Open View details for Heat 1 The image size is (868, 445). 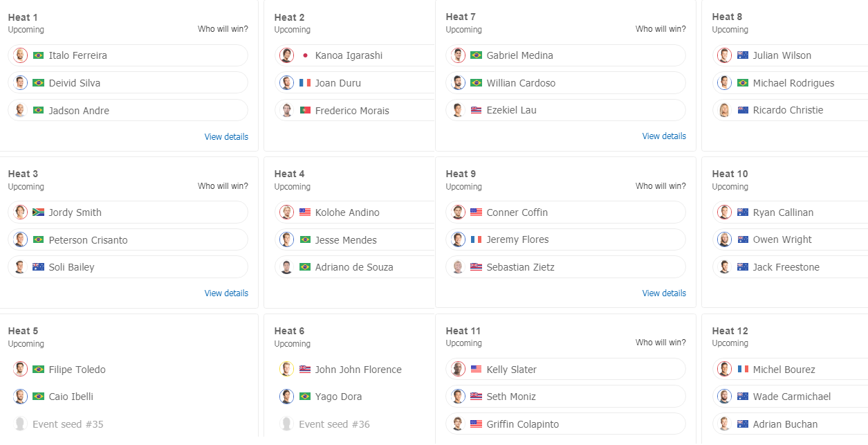(226, 137)
